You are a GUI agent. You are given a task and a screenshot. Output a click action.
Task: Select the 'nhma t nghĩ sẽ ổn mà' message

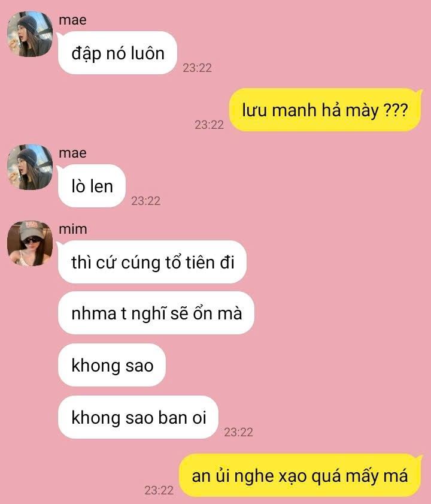(x=156, y=313)
